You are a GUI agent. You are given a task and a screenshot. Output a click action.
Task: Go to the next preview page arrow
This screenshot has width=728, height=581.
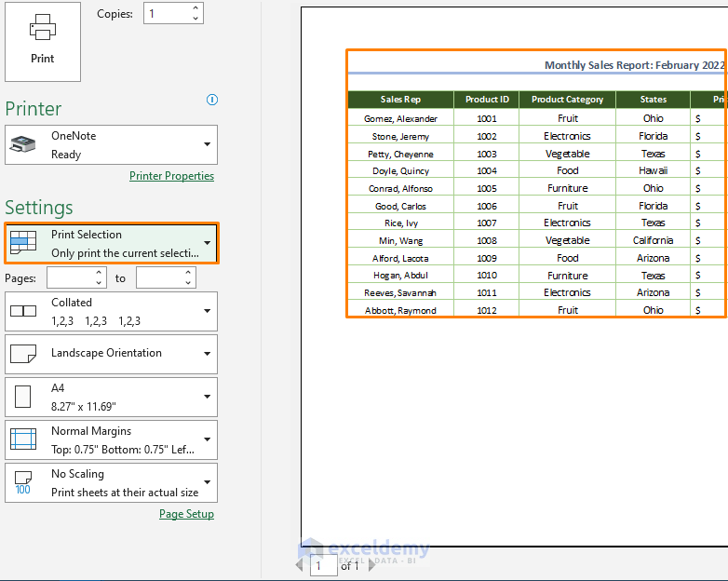371,565
